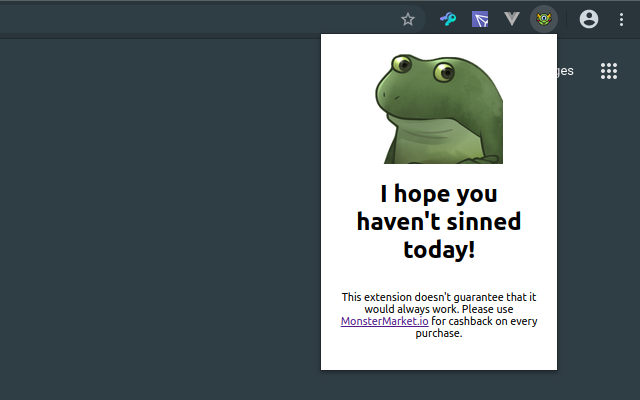
Task: Open the Google apps grid launcher
Action: pyautogui.click(x=608, y=71)
